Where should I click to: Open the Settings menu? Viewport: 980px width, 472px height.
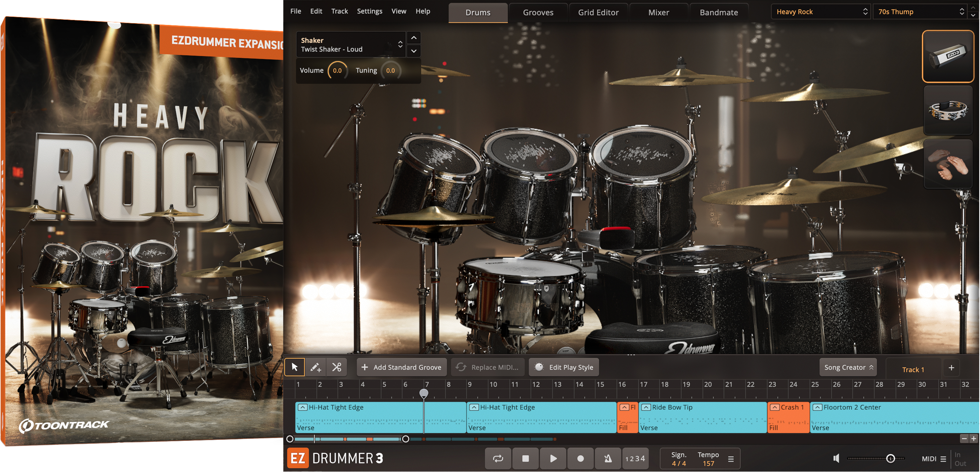point(369,11)
